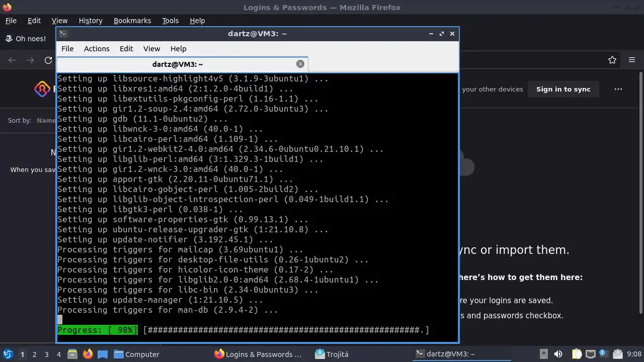The width and height of the screenshot is (644, 362).
Task: Open the application launcher menu in taskbar
Action: (8, 354)
